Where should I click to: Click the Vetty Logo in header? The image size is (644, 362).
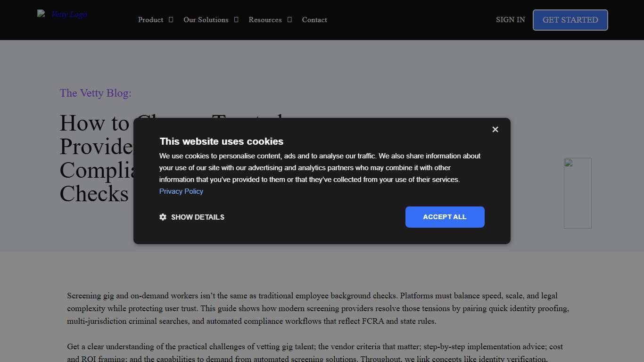tap(63, 15)
